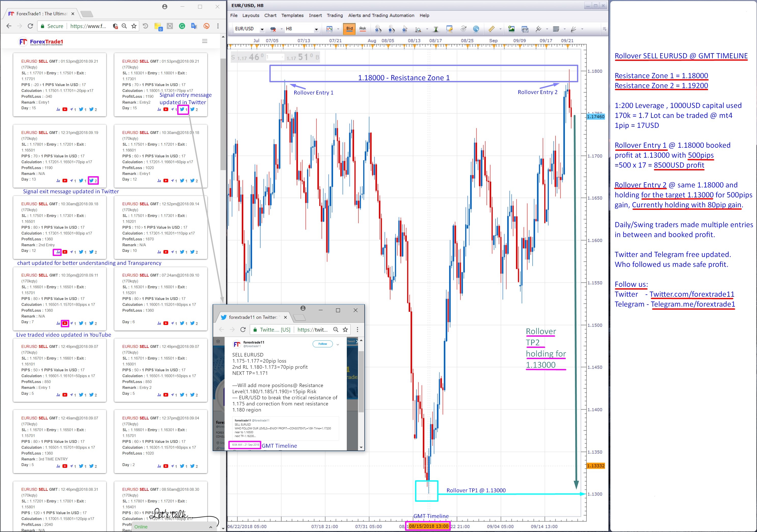Image resolution: width=757 pixels, height=532 pixels.
Task: Click the zoom in magnifier icon
Action: coord(378,29)
